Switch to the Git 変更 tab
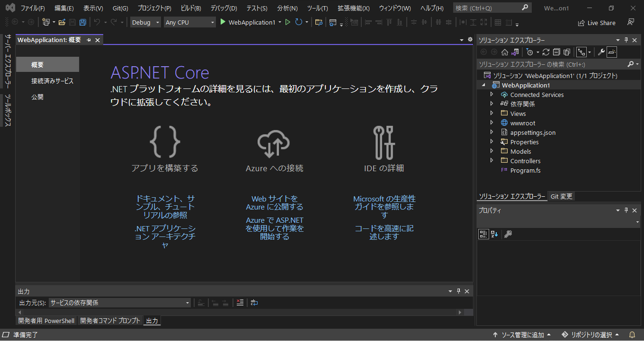644x341 pixels. point(561,196)
